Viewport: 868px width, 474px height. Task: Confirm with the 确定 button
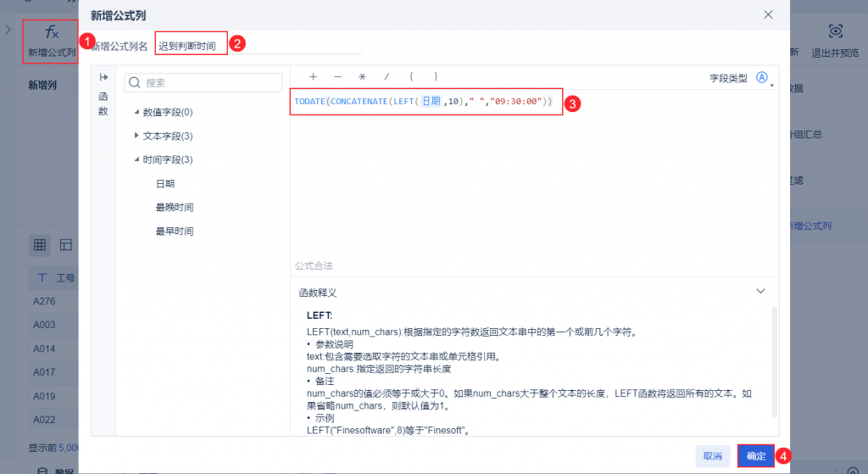(755, 456)
